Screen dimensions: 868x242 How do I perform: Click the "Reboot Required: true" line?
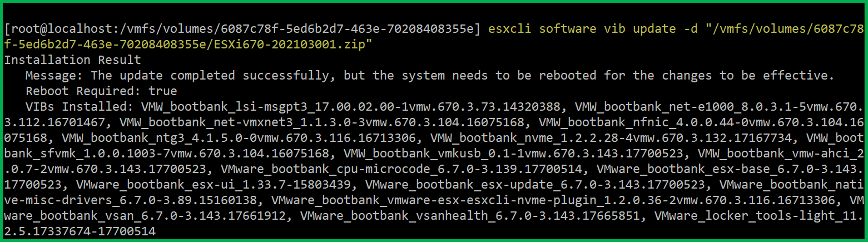101,91
